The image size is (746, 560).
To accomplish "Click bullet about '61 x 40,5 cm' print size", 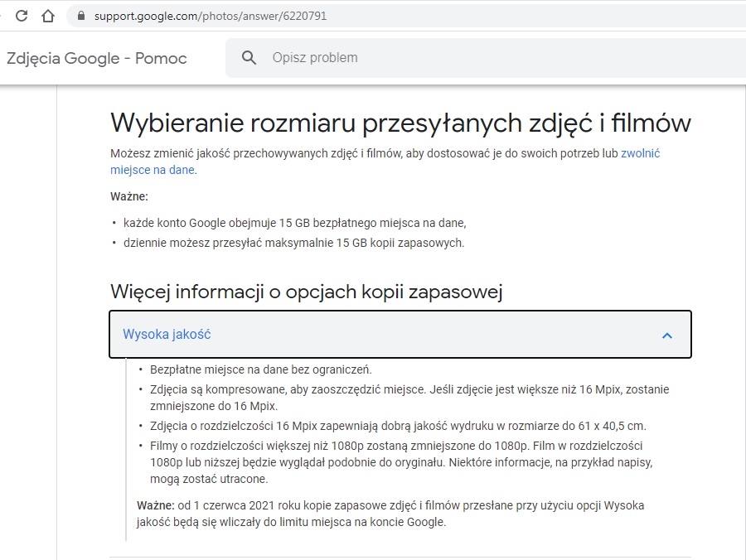I will coord(398,426).
